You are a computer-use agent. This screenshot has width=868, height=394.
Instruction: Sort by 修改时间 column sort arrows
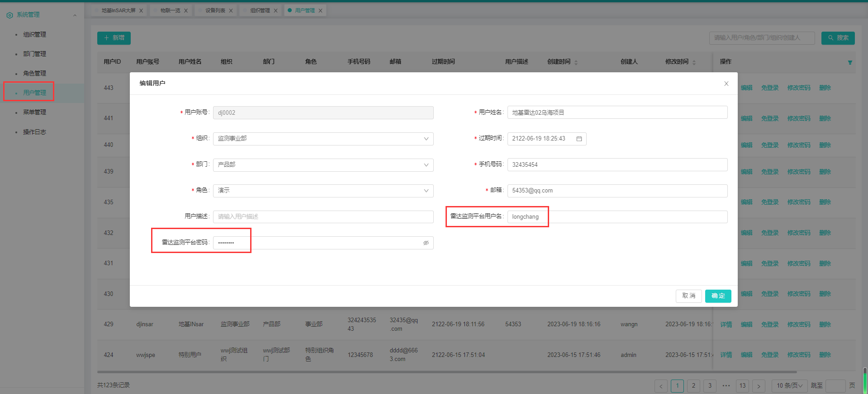click(x=694, y=62)
